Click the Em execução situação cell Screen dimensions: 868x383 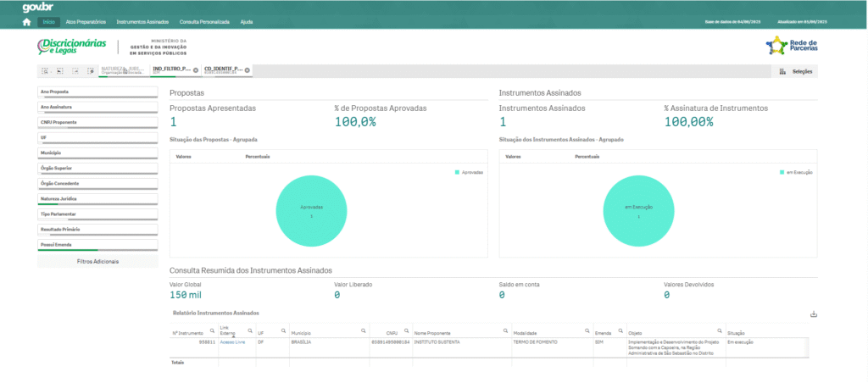pos(740,342)
